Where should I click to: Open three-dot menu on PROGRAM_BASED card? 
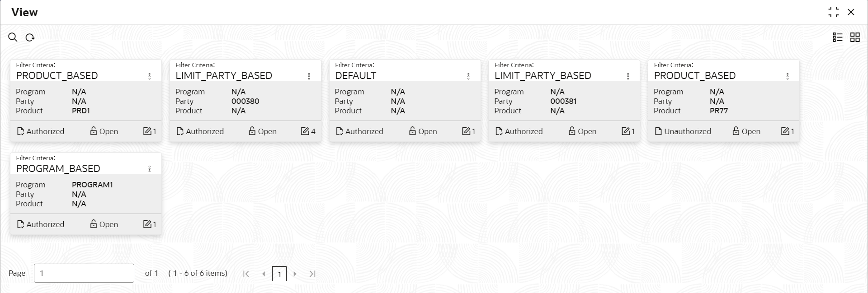(150, 169)
